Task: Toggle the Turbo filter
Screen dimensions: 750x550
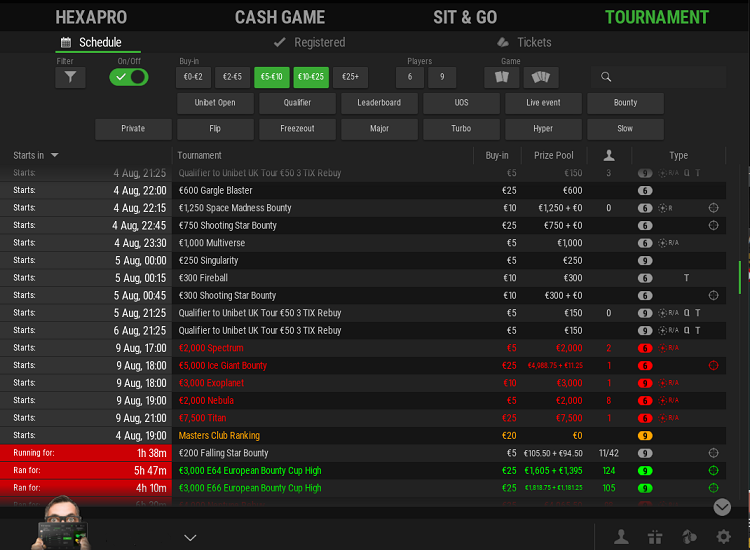Action: click(x=461, y=129)
